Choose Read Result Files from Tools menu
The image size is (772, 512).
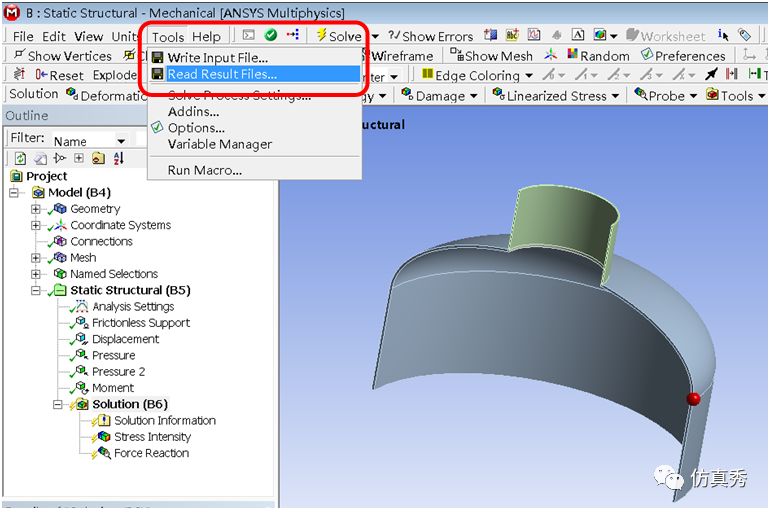click(x=222, y=74)
